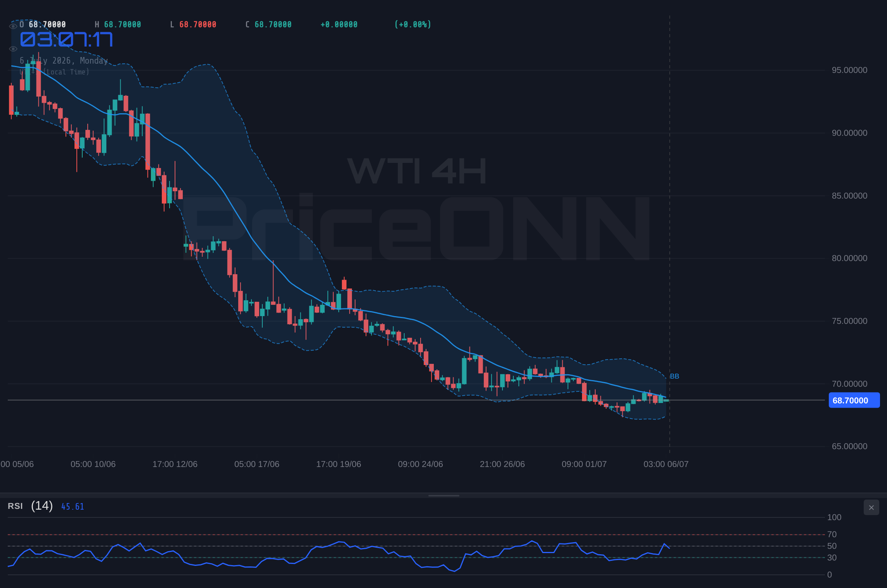This screenshot has height=588, width=887.
Task: Click the 09:00 01/07 time axis label
Action: click(584, 464)
